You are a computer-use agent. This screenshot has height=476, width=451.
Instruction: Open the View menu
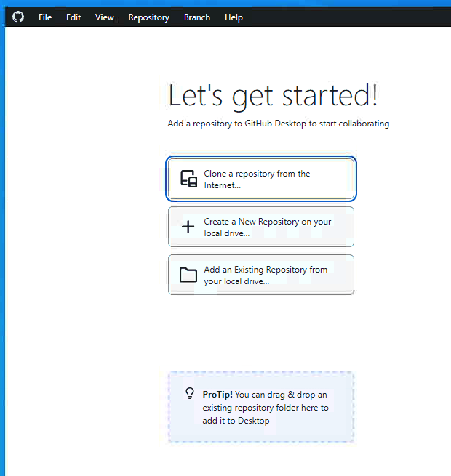[105, 17]
